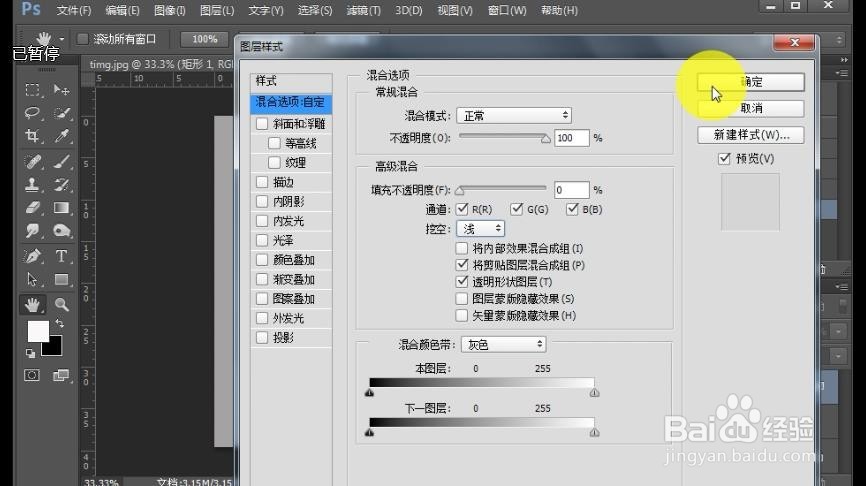Screen dimensions: 866x486
Task: Click 本图层 right white slider handle
Action: pos(594,393)
